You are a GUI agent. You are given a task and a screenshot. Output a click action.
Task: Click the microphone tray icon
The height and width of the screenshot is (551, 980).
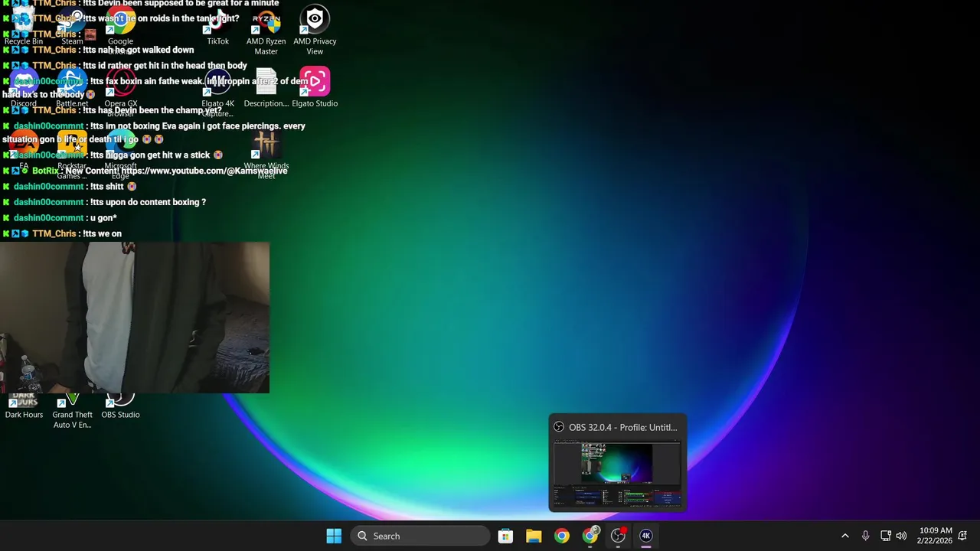(x=865, y=536)
